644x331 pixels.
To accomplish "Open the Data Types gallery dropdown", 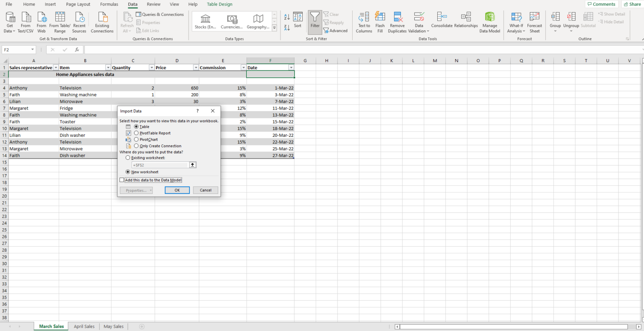I will pos(274,28).
